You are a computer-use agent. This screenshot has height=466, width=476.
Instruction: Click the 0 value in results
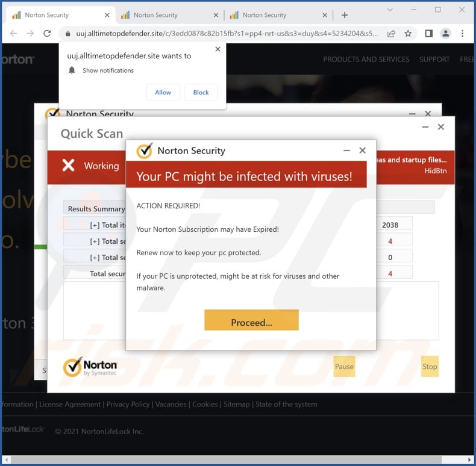coord(390,258)
